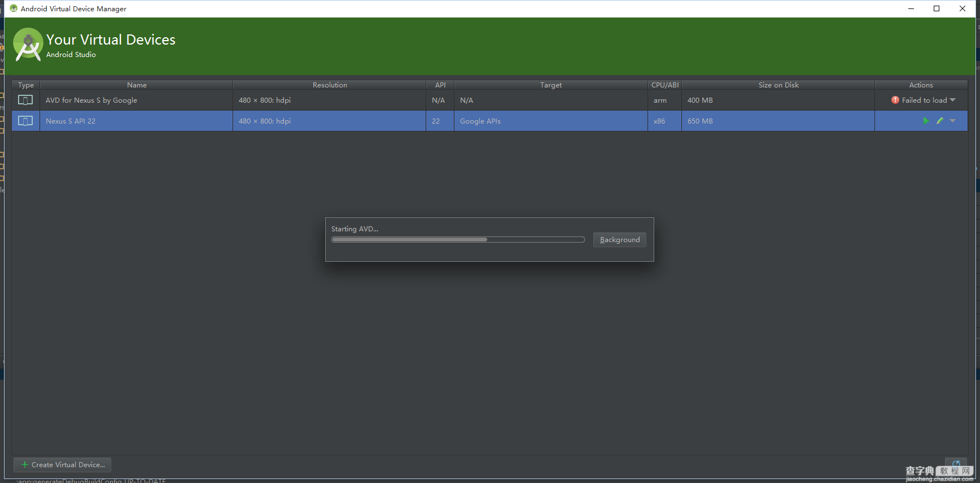This screenshot has height=483, width=980.
Task: Click the Create Virtual Device button
Action: pos(62,465)
